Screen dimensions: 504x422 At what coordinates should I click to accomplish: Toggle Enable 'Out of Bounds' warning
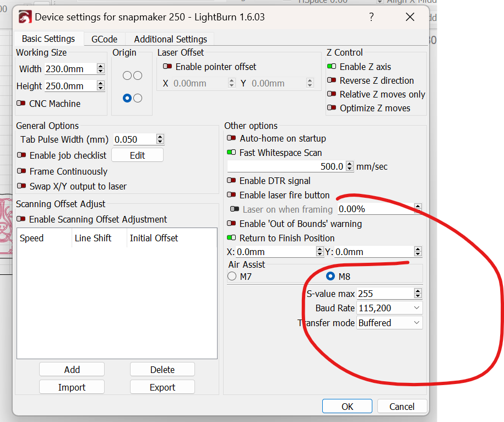tap(231, 223)
